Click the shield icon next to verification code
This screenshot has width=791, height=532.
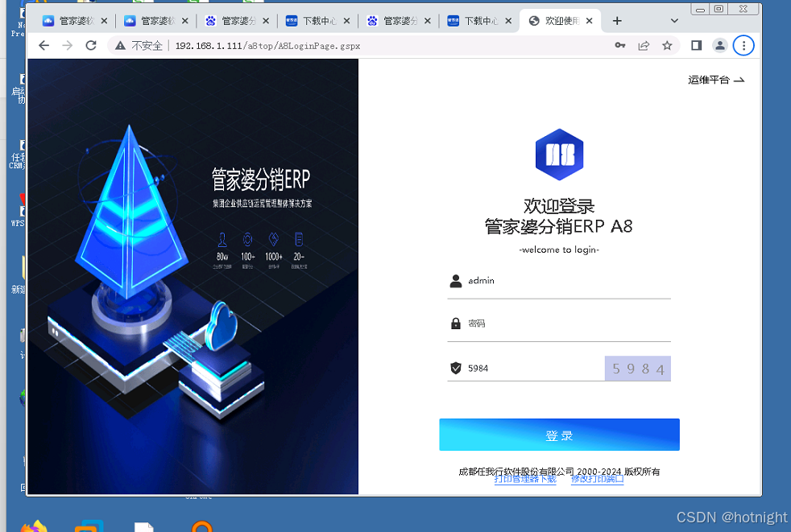point(455,368)
